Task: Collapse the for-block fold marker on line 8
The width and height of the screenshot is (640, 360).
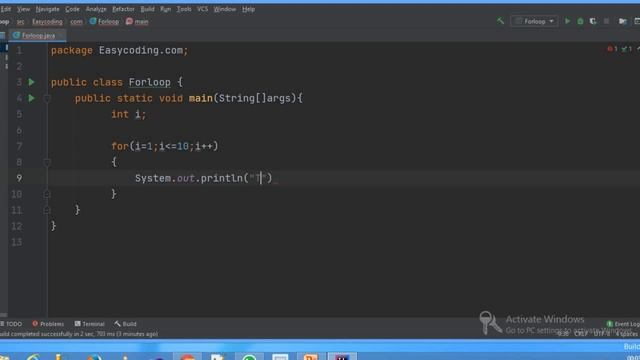Action: pos(47,162)
